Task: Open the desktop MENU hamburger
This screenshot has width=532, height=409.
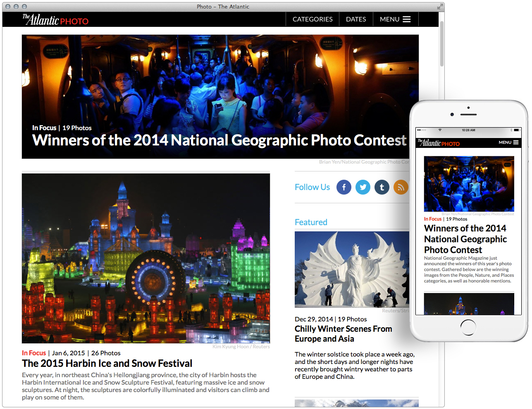Action: point(395,19)
